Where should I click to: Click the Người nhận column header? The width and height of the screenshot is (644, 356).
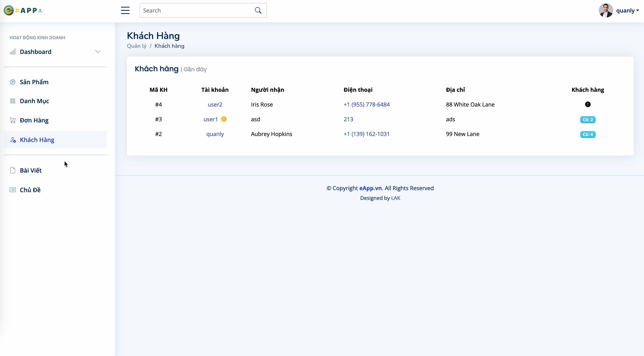[x=268, y=90]
